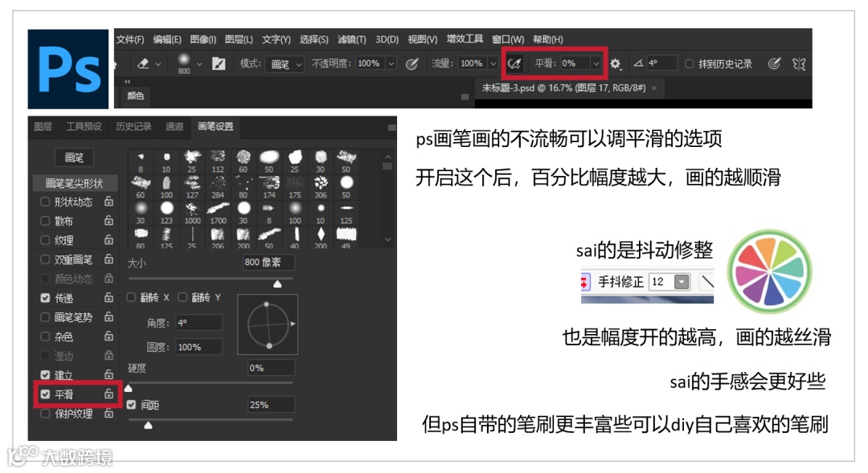Check the 翻转 Y checkbox
This screenshot has height=473, width=868.
(x=182, y=297)
